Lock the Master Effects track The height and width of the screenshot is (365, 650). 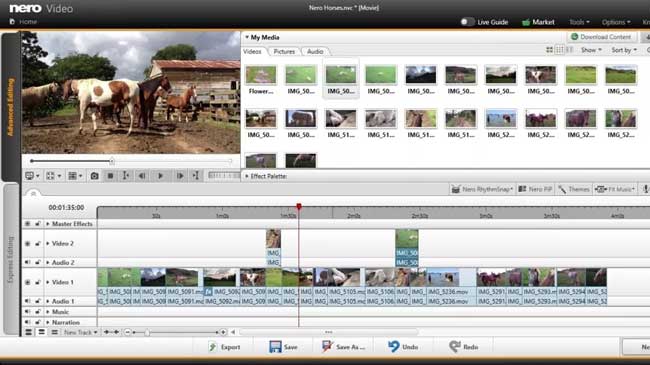point(37,224)
